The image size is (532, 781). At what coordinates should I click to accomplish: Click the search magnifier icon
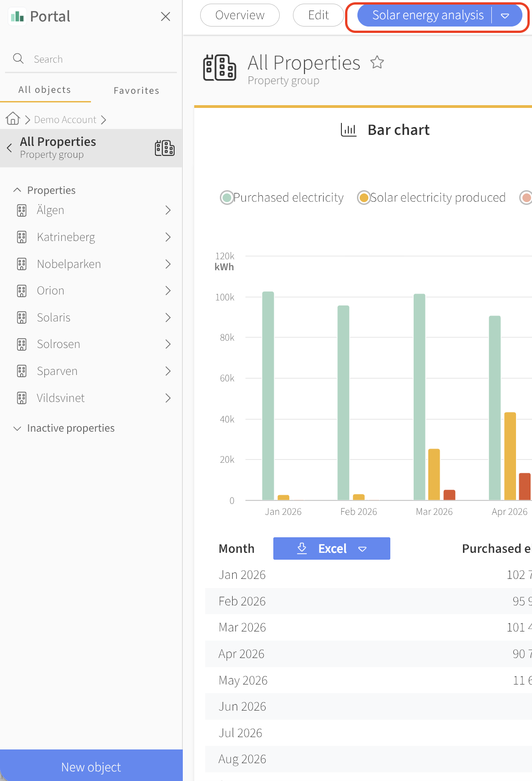pyautogui.click(x=18, y=59)
